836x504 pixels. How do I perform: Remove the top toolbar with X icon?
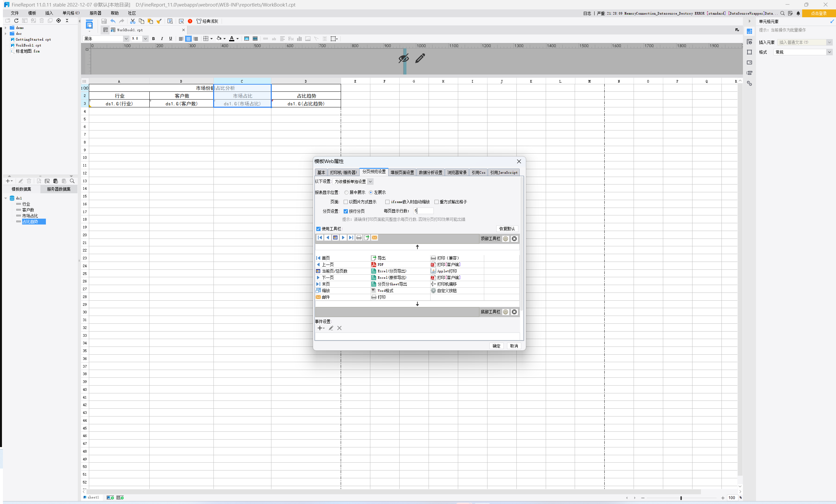[x=514, y=239]
